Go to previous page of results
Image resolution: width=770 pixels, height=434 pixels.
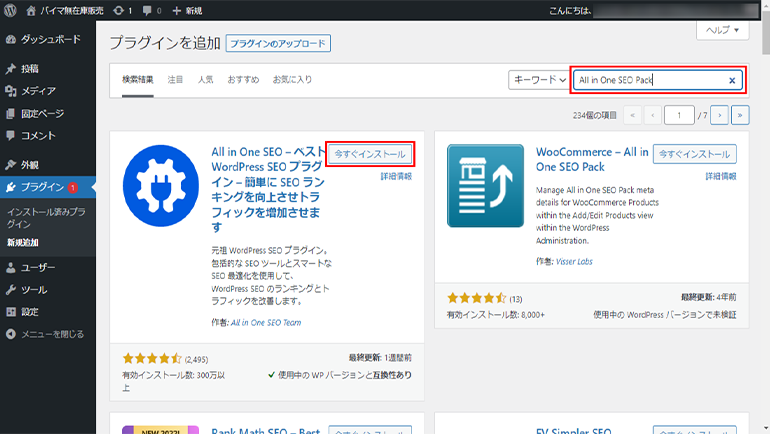point(653,115)
